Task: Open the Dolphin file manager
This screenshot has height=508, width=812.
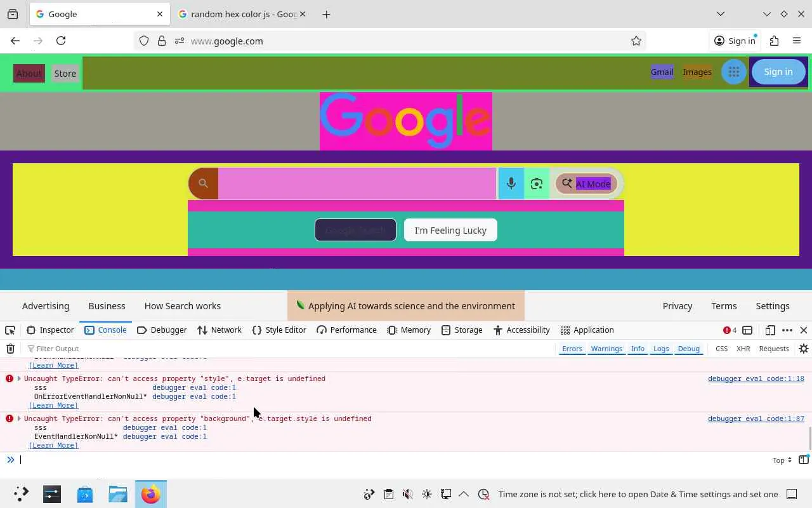Action: [x=118, y=494]
